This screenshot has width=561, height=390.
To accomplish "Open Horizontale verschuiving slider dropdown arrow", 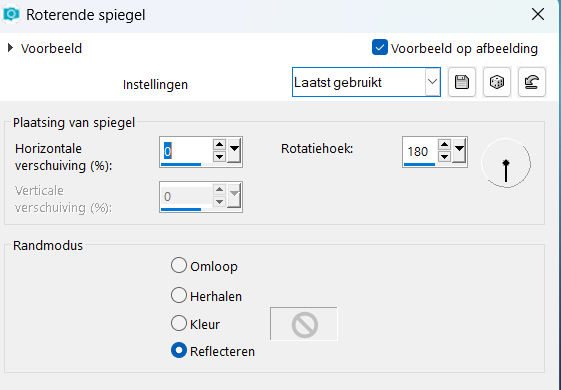I will [x=234, y=151].
